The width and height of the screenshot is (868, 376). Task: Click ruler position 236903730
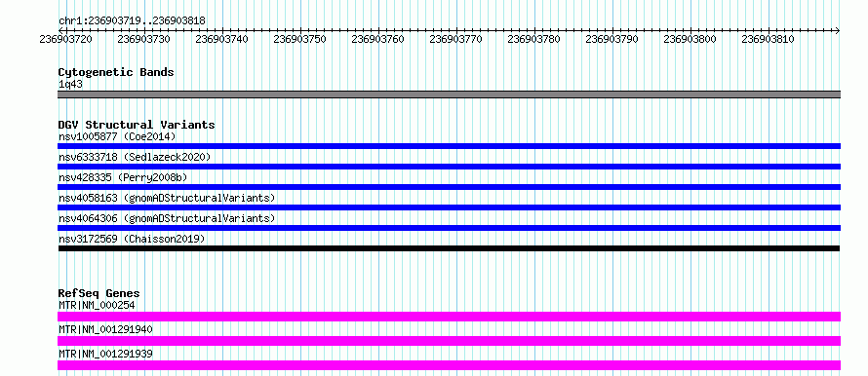tap(144, 39)
